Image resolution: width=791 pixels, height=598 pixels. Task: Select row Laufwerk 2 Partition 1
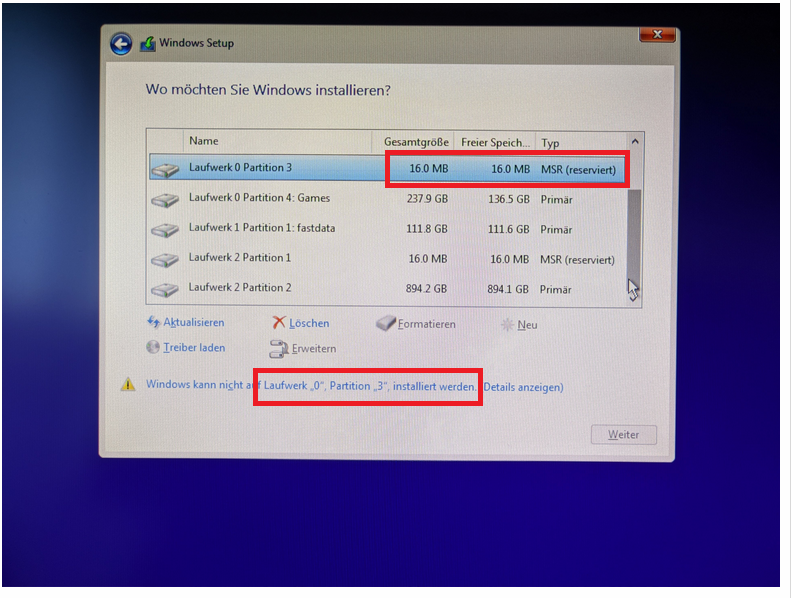point(387,258)
